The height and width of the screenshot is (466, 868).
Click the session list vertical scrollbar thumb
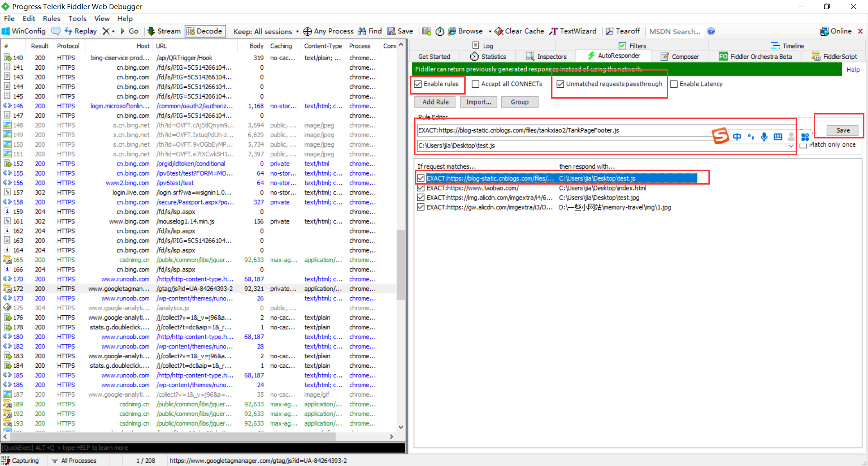401,265
